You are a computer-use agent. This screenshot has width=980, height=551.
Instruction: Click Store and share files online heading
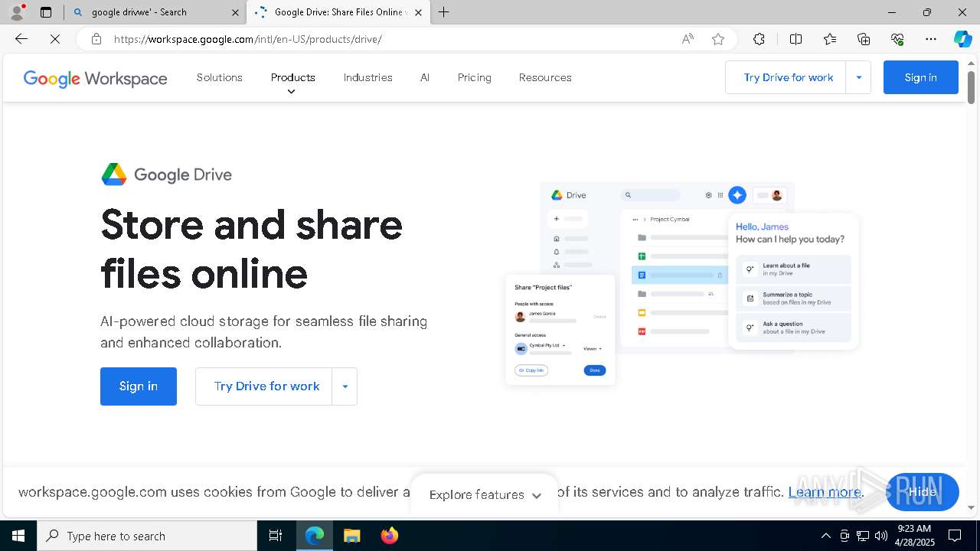[252, 249]
